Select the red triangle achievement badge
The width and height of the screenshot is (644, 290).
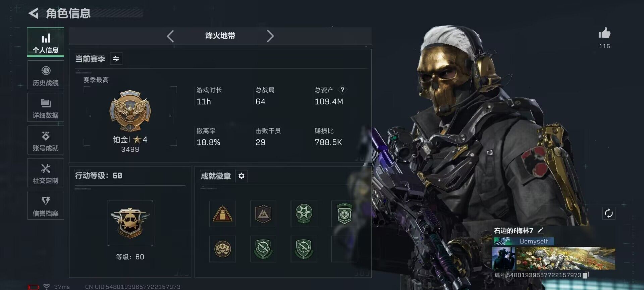[x=222, y=214]
